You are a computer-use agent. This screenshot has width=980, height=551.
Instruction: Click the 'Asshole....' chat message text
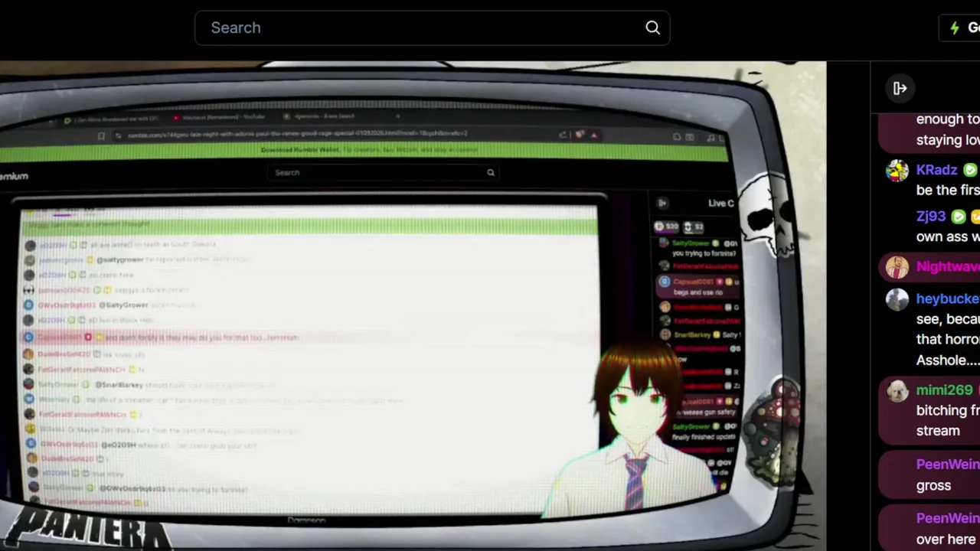point(948,360)
